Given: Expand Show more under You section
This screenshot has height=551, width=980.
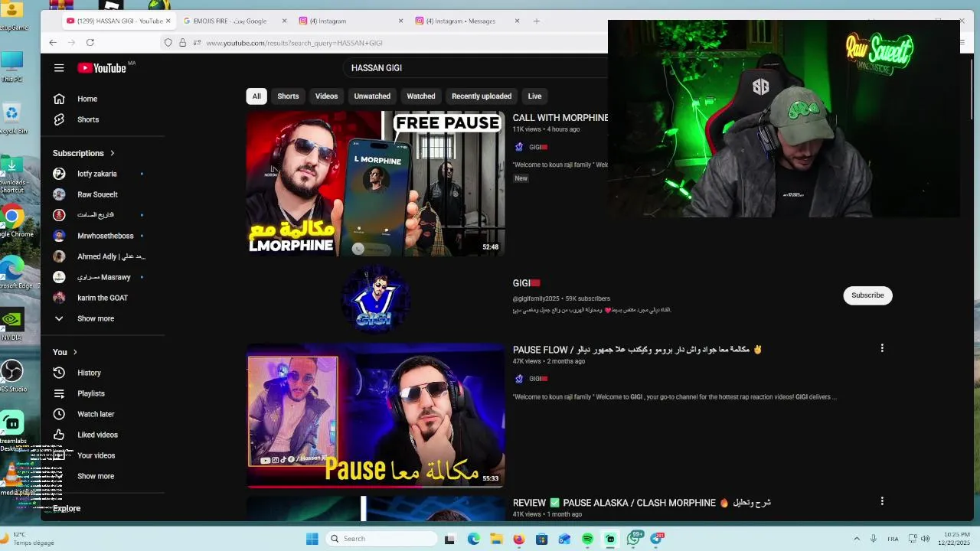Looking at the screenshot, I should (x=96, y=476).
